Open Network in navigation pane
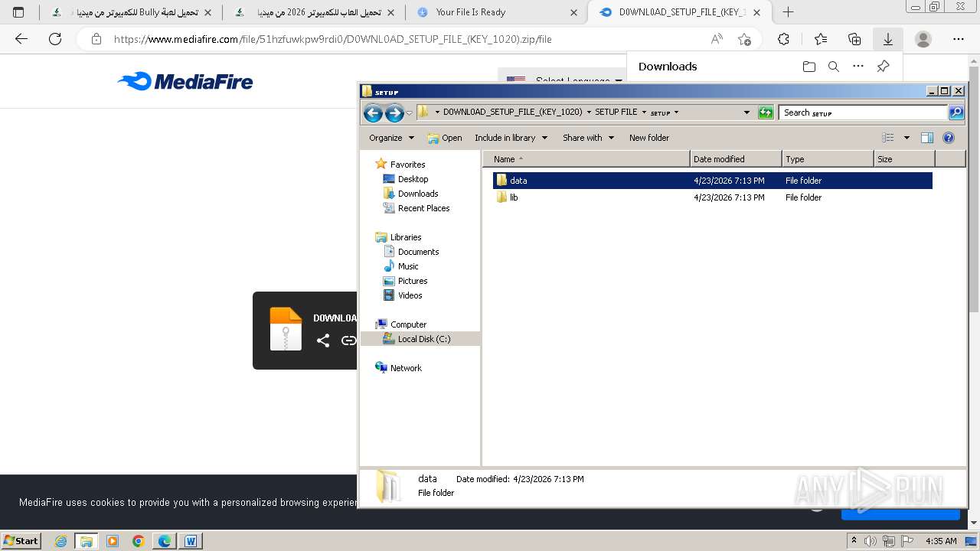The image size is (980, 551). [406, 368]
